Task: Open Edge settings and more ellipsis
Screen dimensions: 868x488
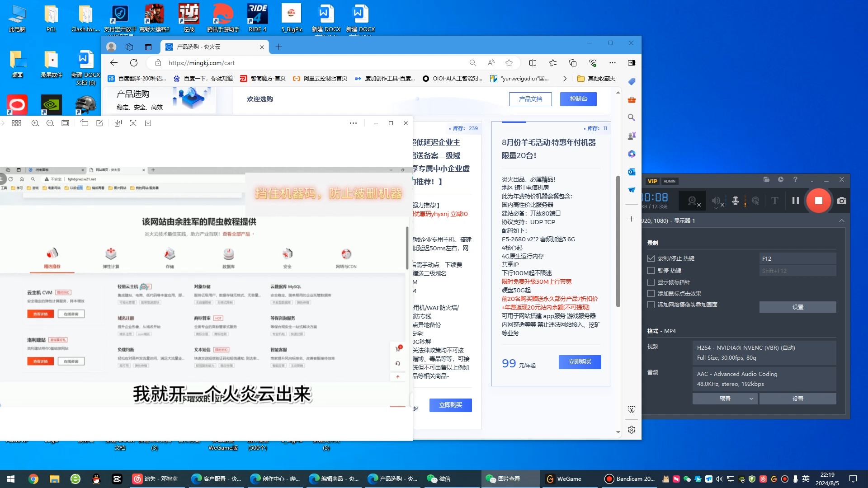Action: point(612,63)
